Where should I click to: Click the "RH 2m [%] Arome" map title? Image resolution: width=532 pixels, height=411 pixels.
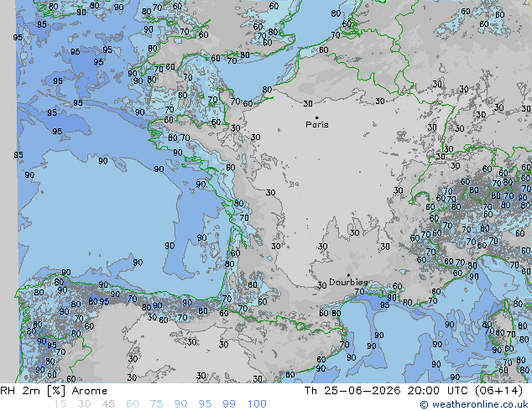pos(54,391)
